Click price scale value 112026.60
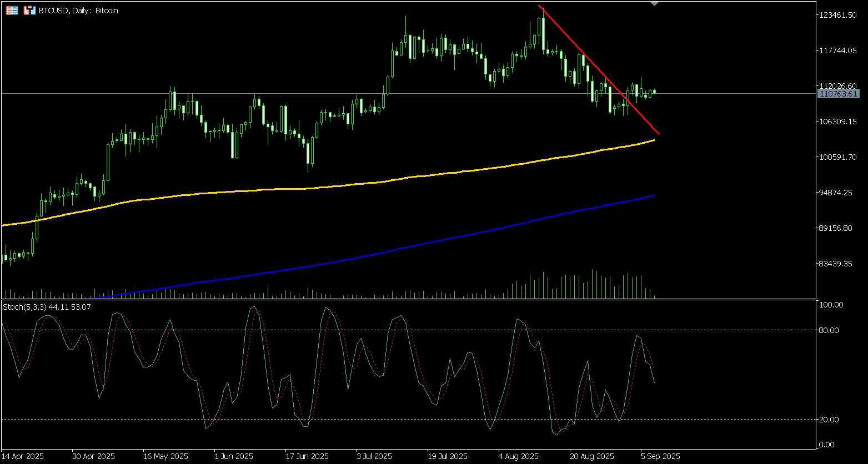868x464 pixels. click(x=839, y=86)
